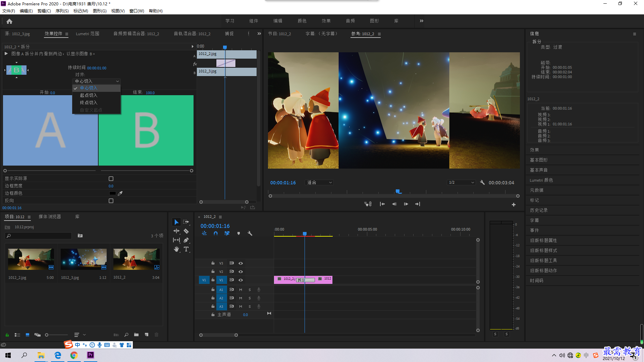The image size is (644, 362).
Task: Toggle sync lock on track A3
Action: (231, 307)
